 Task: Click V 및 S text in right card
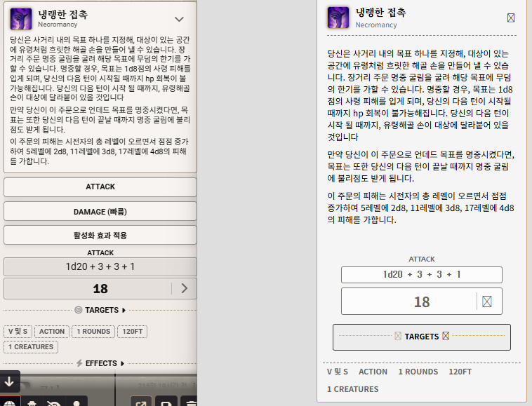tap(338, 372)
